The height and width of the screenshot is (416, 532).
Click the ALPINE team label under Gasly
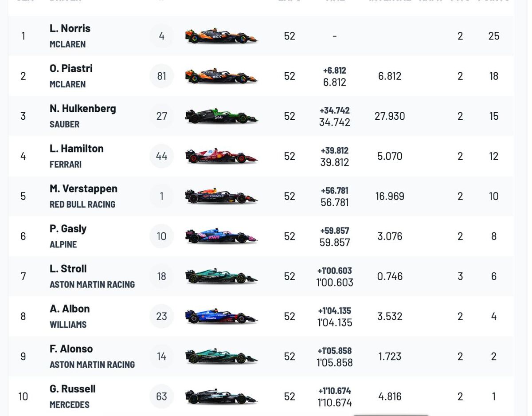(x=63, y=244)
